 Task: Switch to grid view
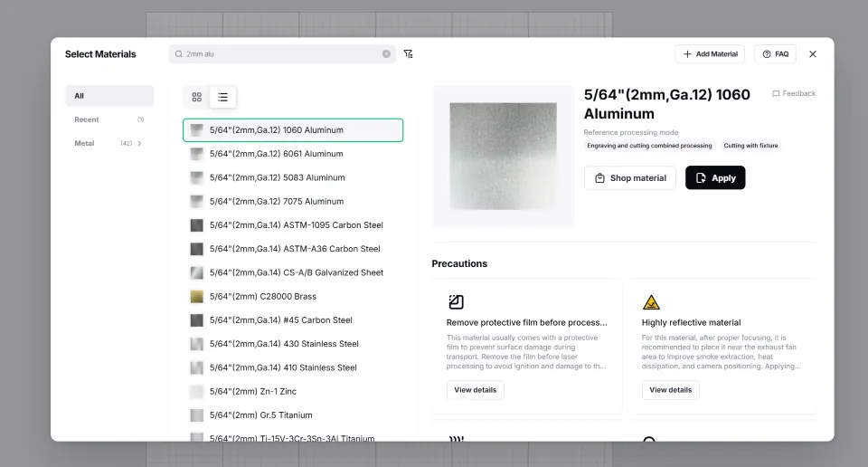[196, 97]
